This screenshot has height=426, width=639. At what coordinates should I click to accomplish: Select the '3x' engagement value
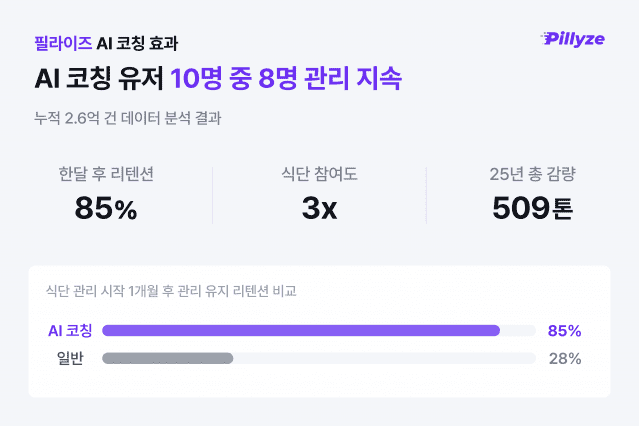point(319,209)
